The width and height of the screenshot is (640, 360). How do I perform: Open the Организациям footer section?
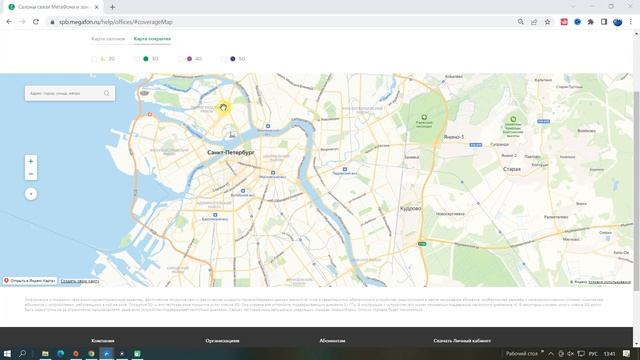tap(222, 340)
